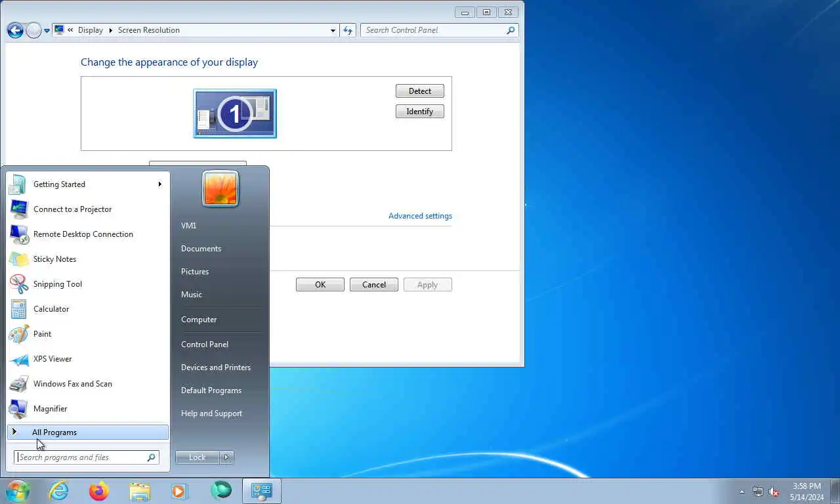Click the Start orb button
This screenshot has height=504, width=840.
point(18,491)
